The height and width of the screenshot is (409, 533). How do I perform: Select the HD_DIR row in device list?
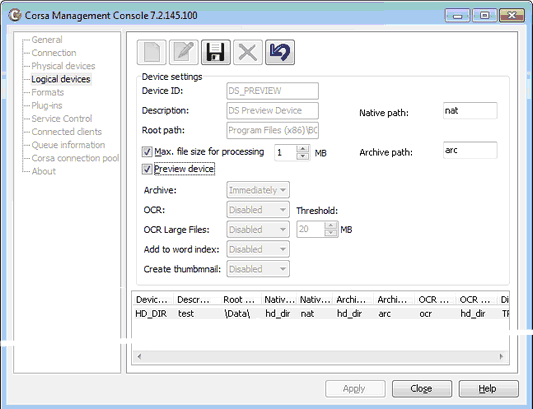click(321, 313)
